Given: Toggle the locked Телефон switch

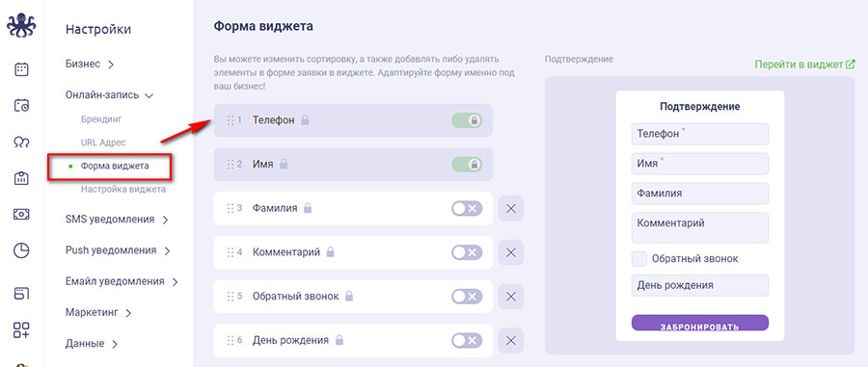Looking at the screenshot, I should point(467,120).
